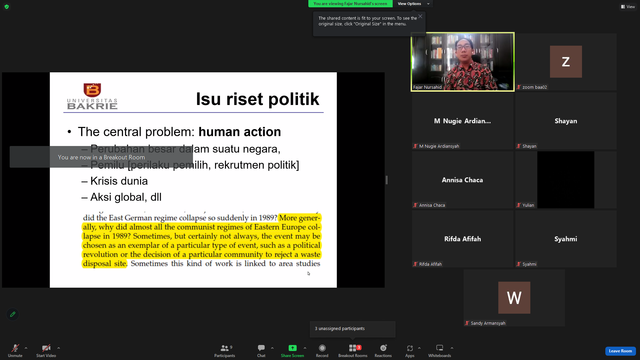Click Start Video camera icon
Screen dimensions: 640x360
(x=46, y=348)
